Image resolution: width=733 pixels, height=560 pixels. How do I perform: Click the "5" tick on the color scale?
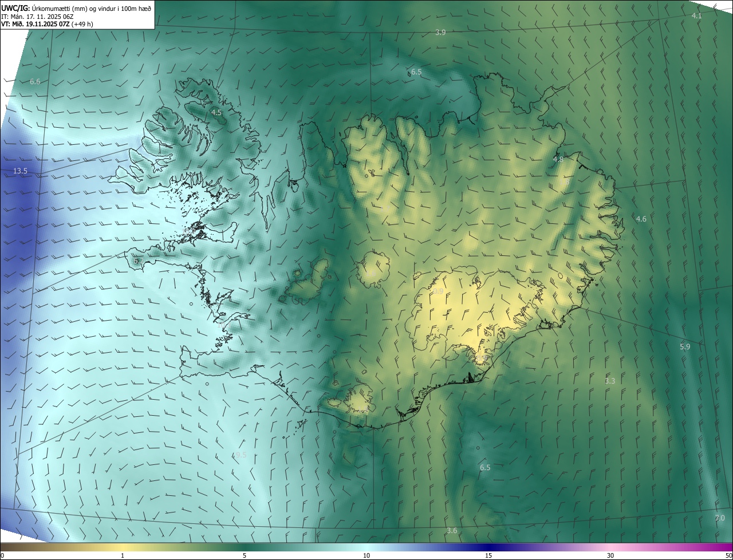click(245, 556)
